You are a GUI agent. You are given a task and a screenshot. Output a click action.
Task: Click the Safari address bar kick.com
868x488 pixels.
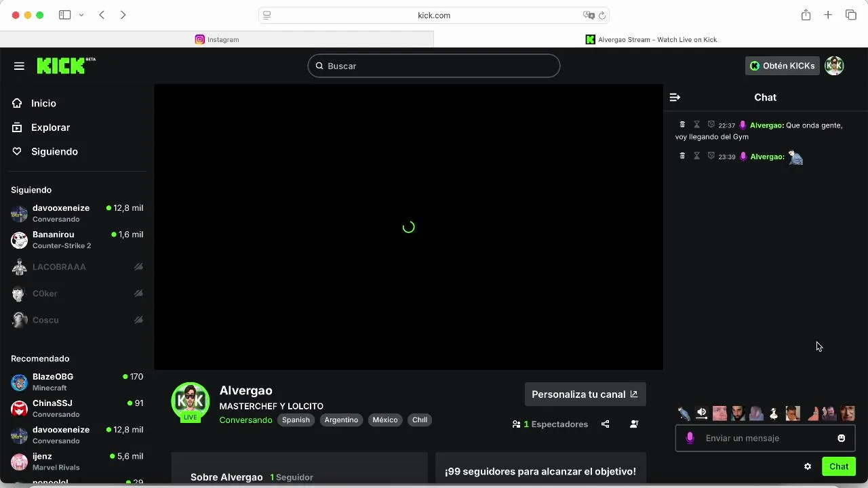click(x=434, y=15)
